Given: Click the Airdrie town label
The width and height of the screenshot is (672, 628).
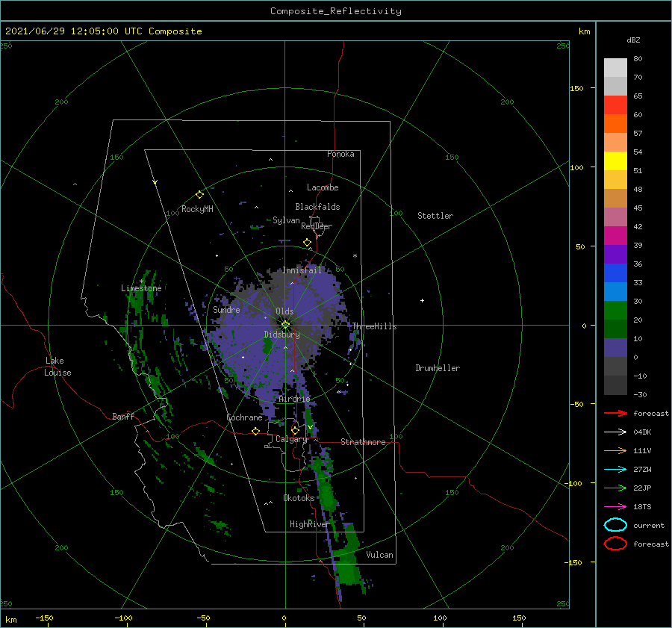Looking at the screenshot, I should [x=294, y=399].
